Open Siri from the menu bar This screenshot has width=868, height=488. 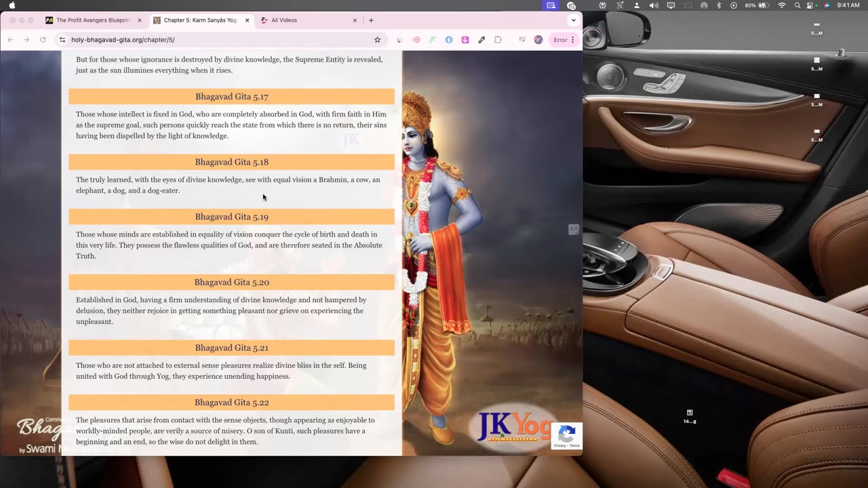[827, 5]
